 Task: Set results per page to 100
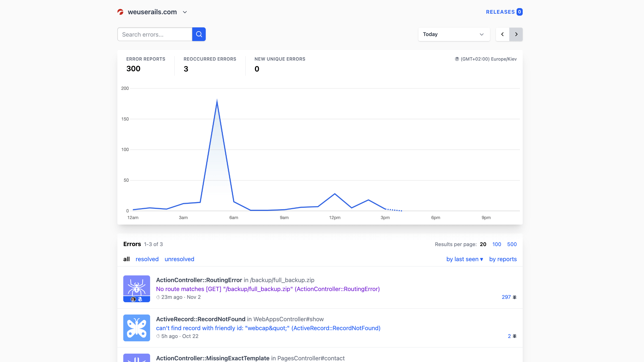496,244
